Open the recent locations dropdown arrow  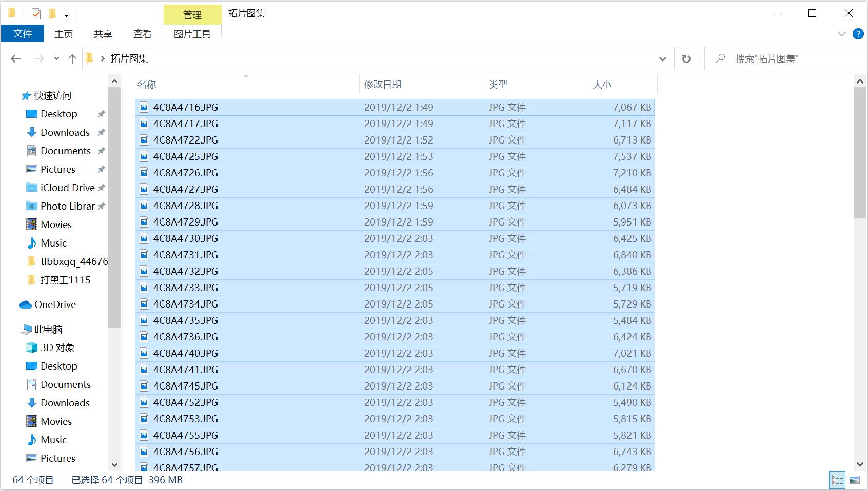tap(56, 59)
